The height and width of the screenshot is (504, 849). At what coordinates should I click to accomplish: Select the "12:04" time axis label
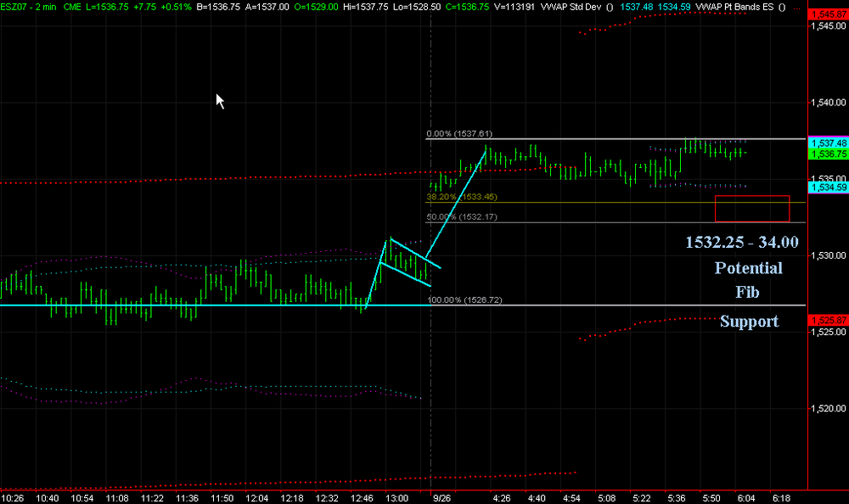click(256, 498)
